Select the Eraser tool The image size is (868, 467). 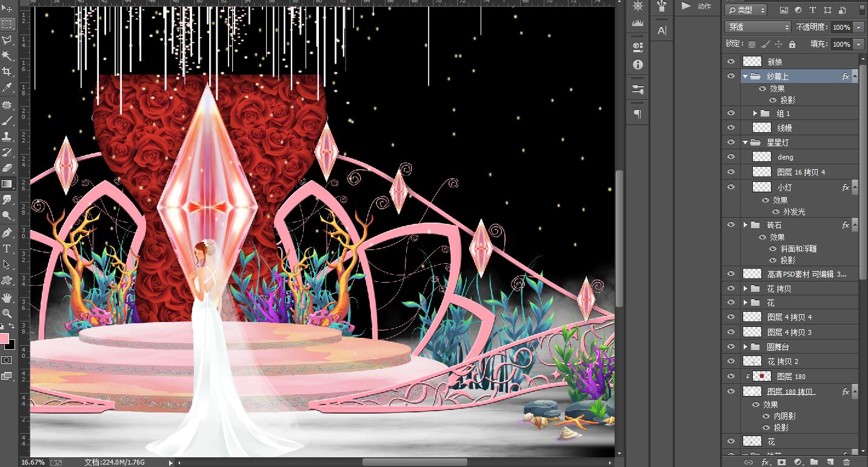tap(7, 168)
